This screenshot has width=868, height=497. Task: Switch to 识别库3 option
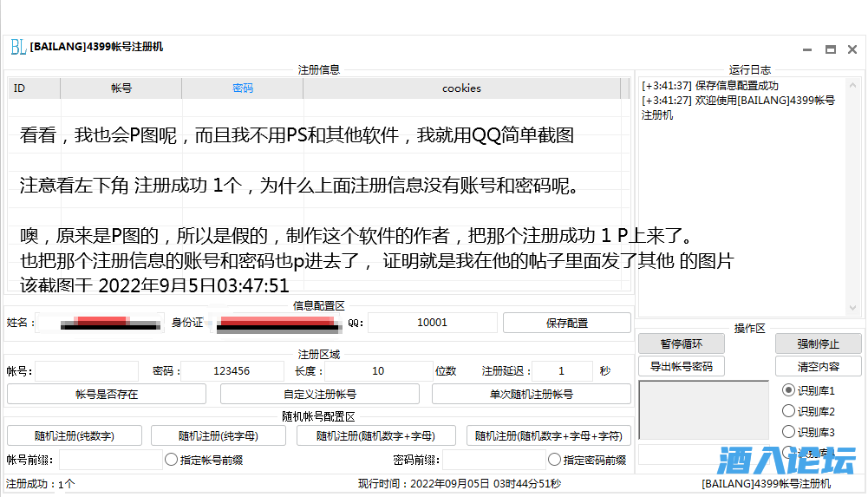click(788, 432)
